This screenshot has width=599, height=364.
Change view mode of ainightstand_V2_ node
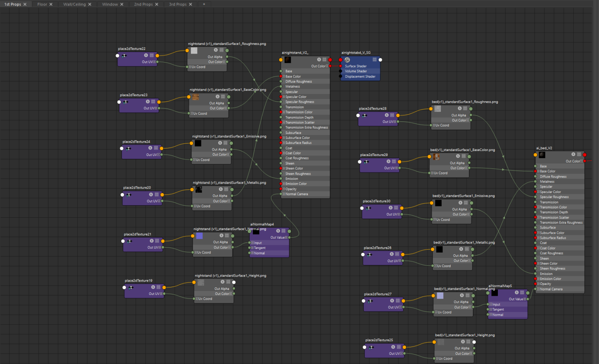[x=324, y=59]
